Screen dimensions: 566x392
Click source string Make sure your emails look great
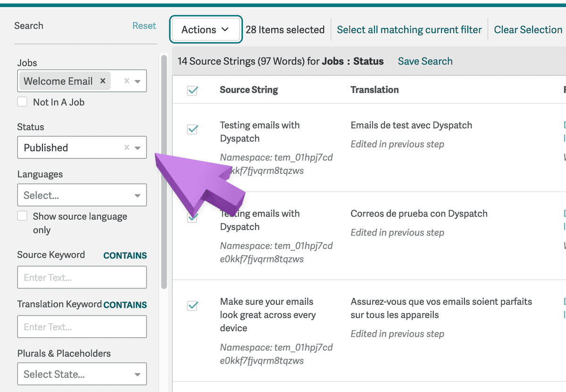pos(267,315)
